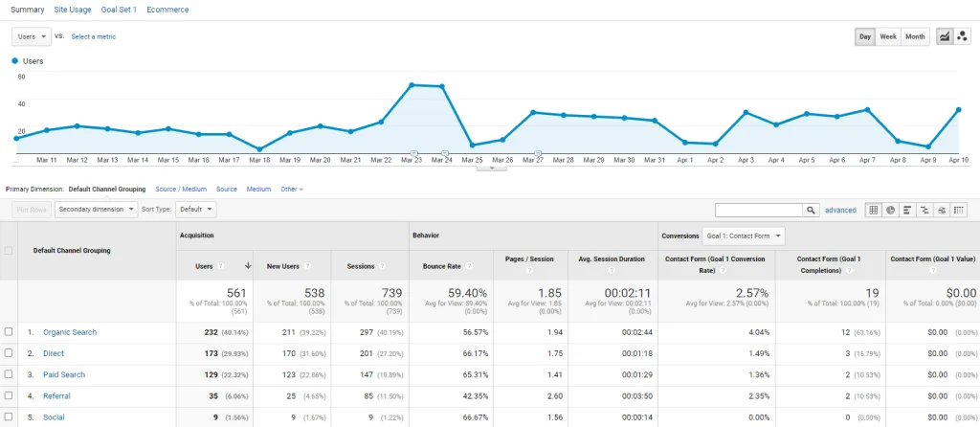
Task: Click the Select a metric link
Action: click(93, 37)
